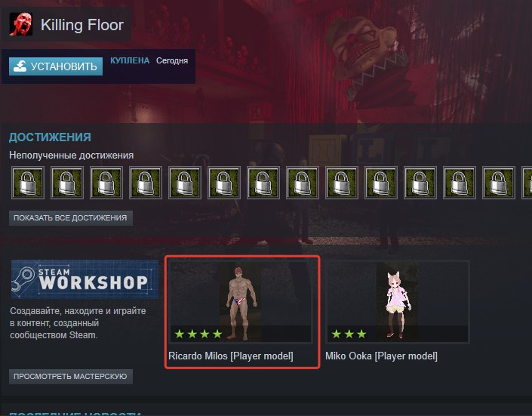Click the Steam Workshop banner logo

pos(85,279)
